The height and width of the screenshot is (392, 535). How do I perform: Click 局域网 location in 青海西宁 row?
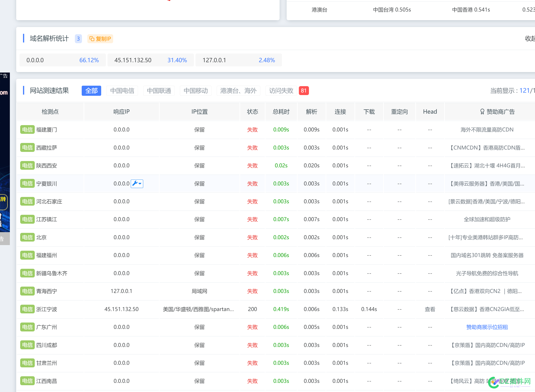(x=200, y=291)
